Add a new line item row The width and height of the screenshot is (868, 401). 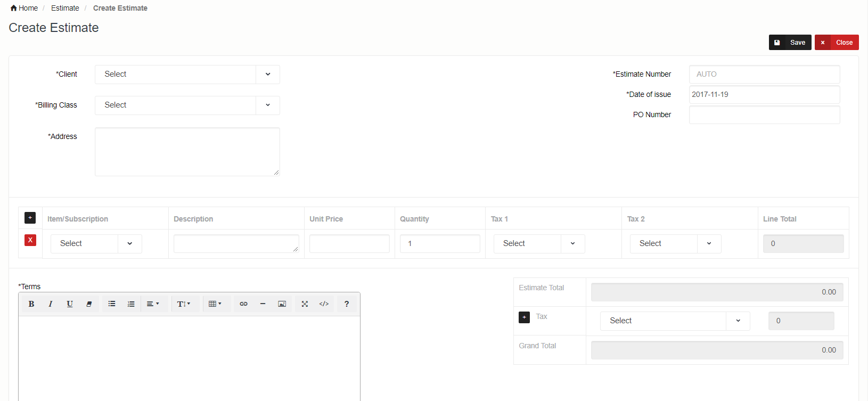pyautogui.click(x=30, y=218)
